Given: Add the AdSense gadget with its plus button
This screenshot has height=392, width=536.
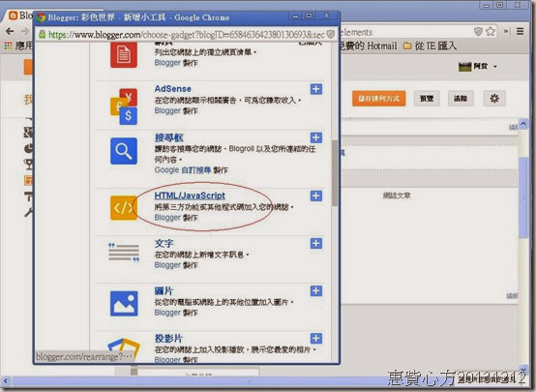Looking at the screenshot, I should (316, 89).
